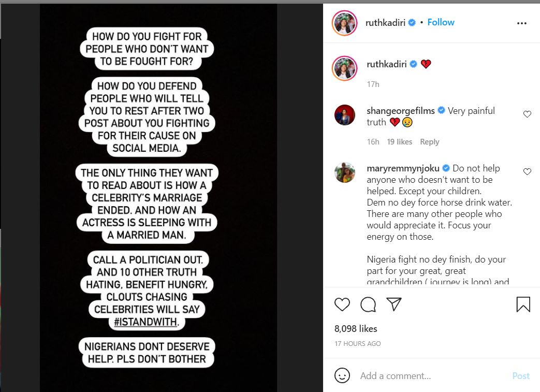The image size is (540, 392).
Task: Open maryremmynjoku's profile avatar
Action: pyautogui.click(x=345, y=172)
